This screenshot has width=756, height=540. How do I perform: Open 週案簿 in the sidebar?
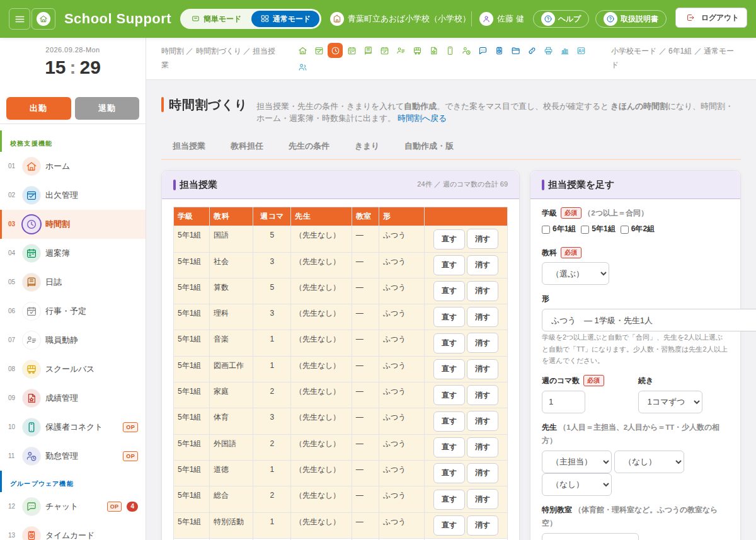coord(73,253)
